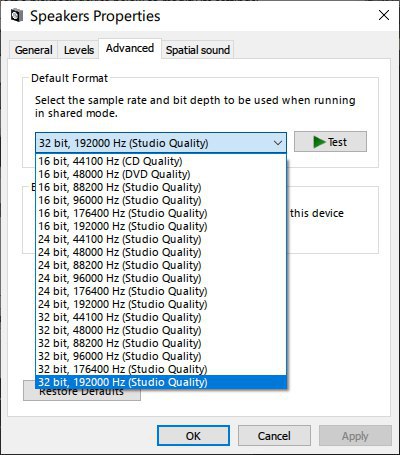The image size is (400, 455).
Task: Open the Advanced tab
Action: pyautogui.click(x=130, y=48)
